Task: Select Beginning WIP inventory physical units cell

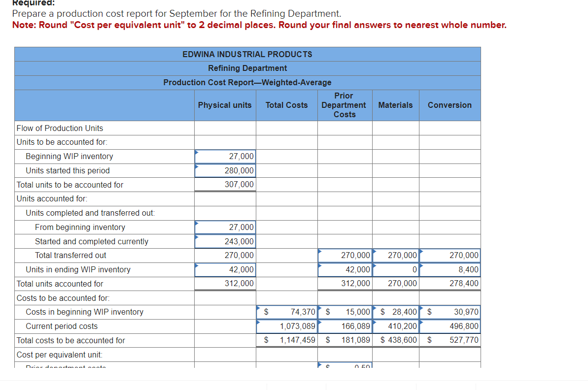Action: 225,156
